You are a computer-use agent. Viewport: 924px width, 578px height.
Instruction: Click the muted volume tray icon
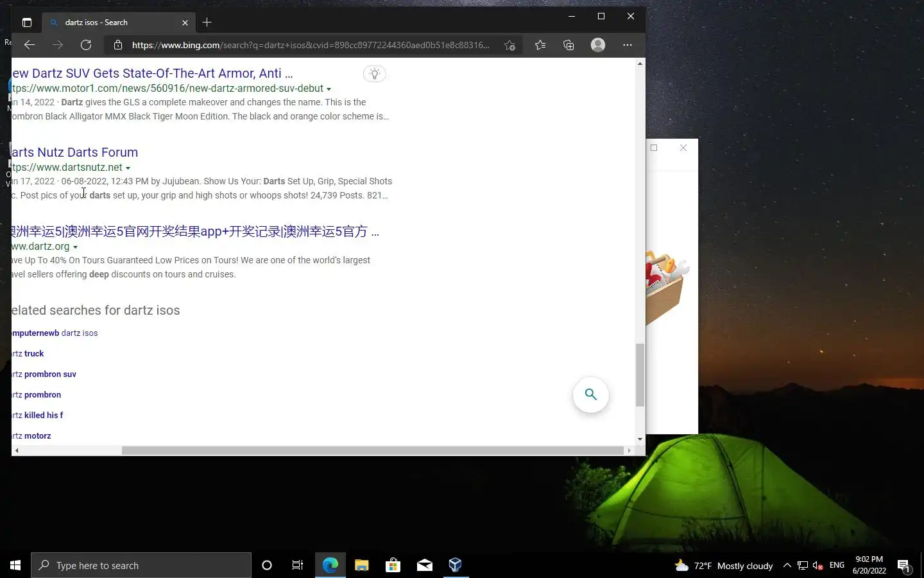coord(817,566)
